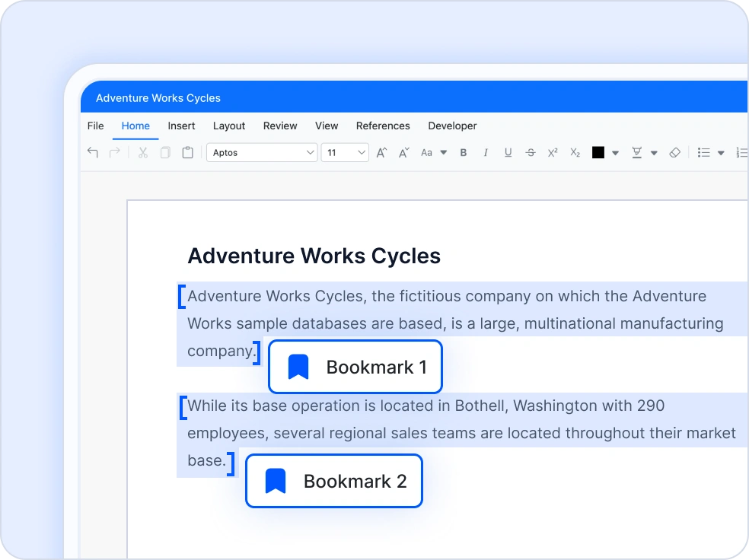Open the font size 11 dropdown
The image size is (749, 560).
click(x=345, y=153)
